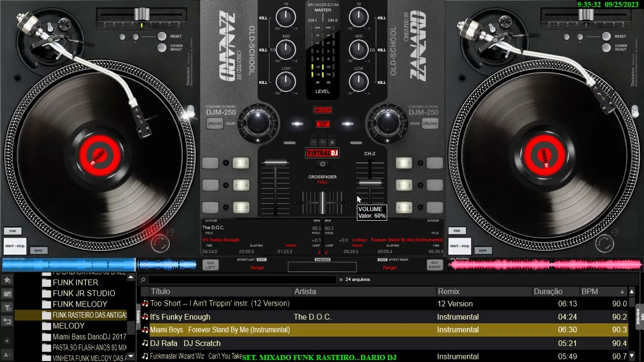Click left deck start - stop button
Screen dimensions: 644x362
(x=15, y=246)
